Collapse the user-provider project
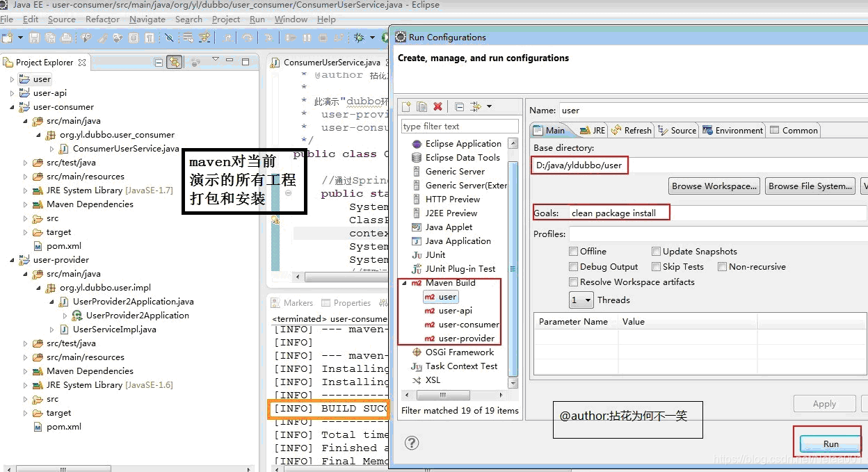Screen dimensions: 868x472 12,260
